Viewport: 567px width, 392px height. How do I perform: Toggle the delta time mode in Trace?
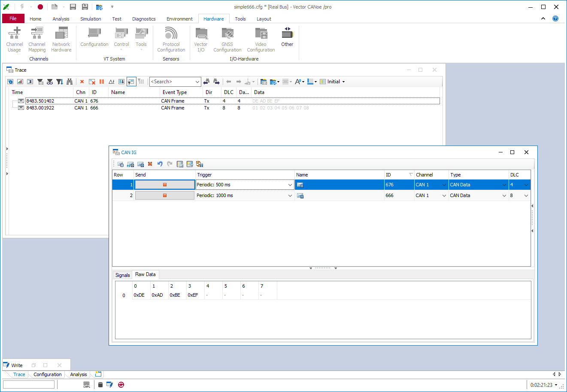pos(112,82)
